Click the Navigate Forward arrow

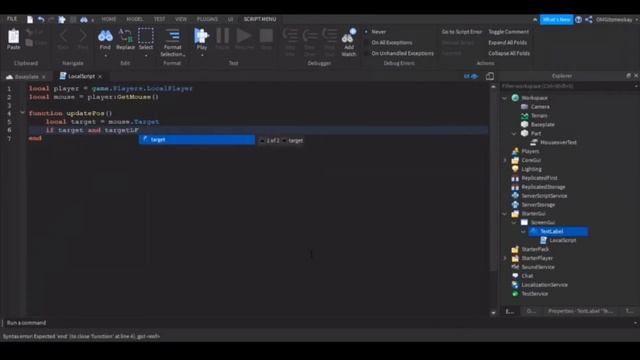coord(83,36)
